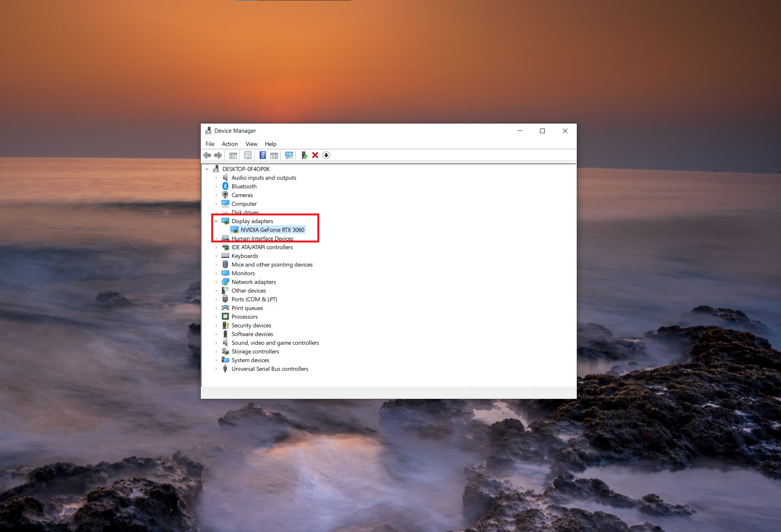This screenshot has height=532, width=781.
Task: Open the View menu
Action: pyautogui.click(x=251, y=144)
